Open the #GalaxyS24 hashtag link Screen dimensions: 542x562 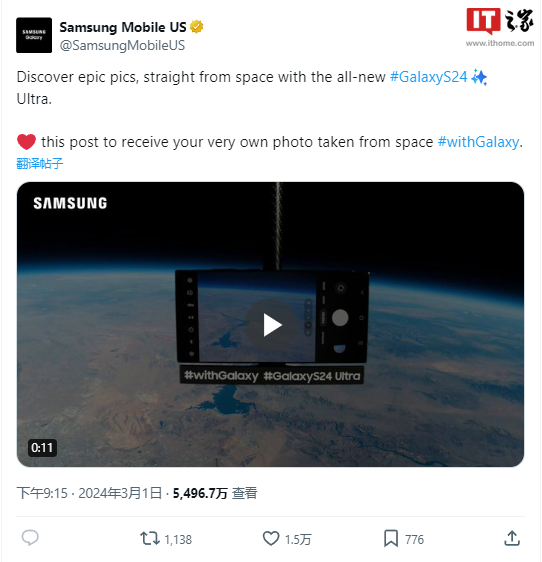click(428, 77)
